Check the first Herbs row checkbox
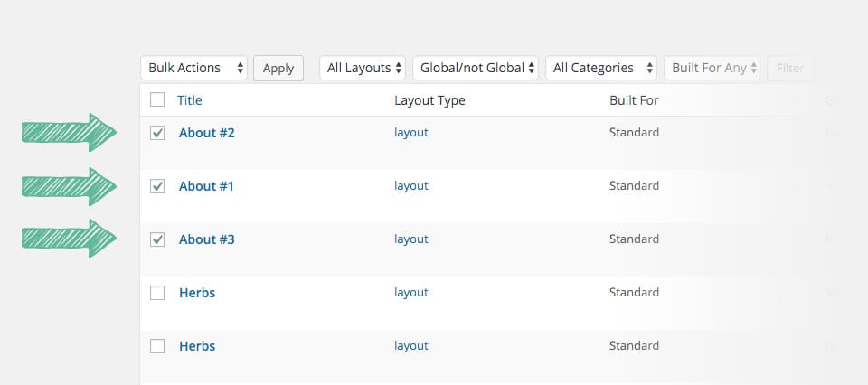868x385 pixels. point(157,293)
